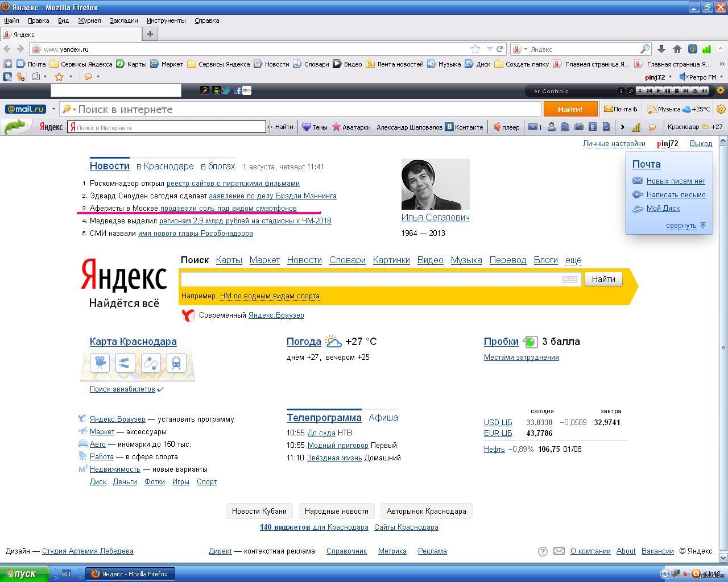Open Написать письмо link
This screenshot has height=582, width=728.
(676, 195)
